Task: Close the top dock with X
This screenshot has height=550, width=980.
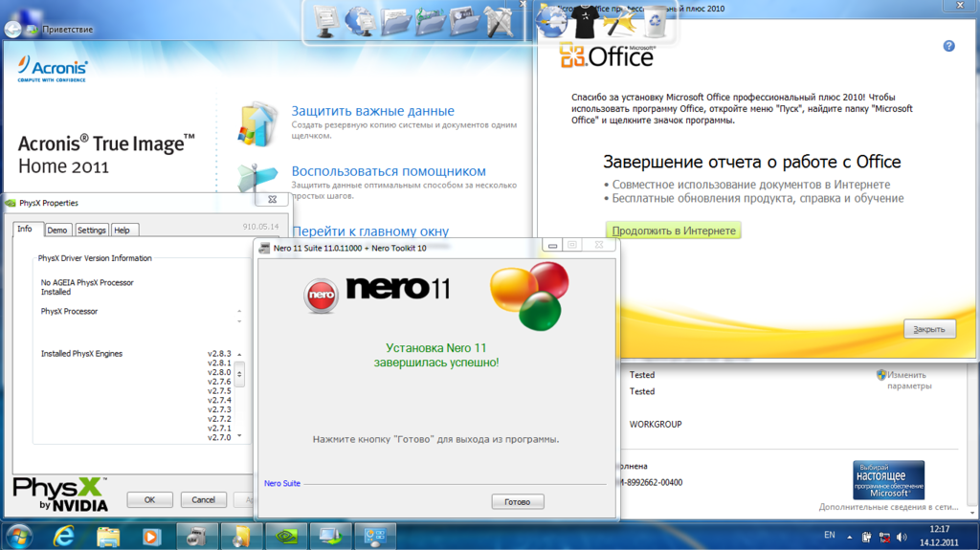Action: coord(523,5)
